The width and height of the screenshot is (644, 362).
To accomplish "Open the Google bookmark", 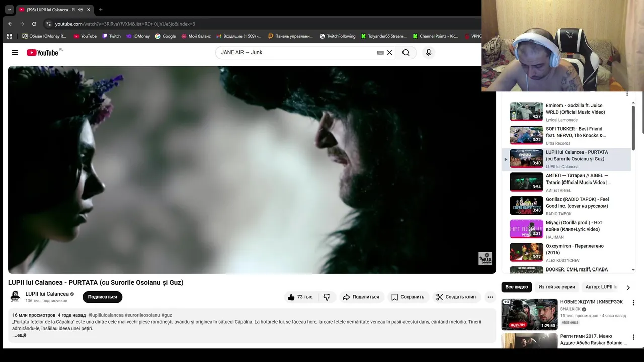I will pyautogui.click(x=166, y=36).
